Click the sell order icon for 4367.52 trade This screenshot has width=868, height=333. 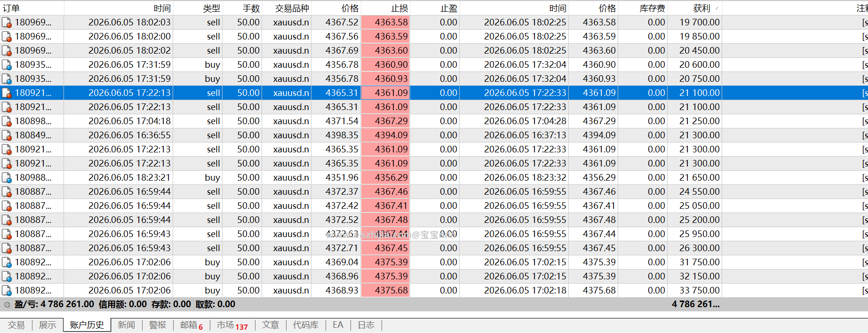[x=7, y=23]
